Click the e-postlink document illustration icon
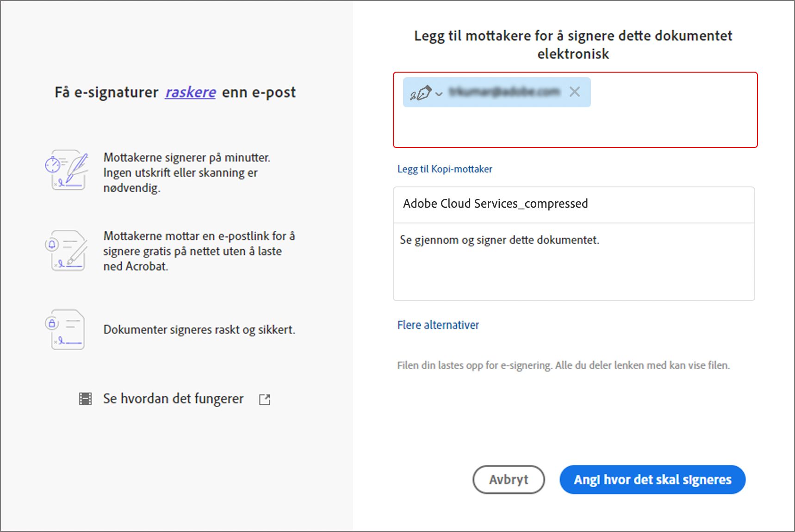The image size is (795, 532). tap(68, 250)
